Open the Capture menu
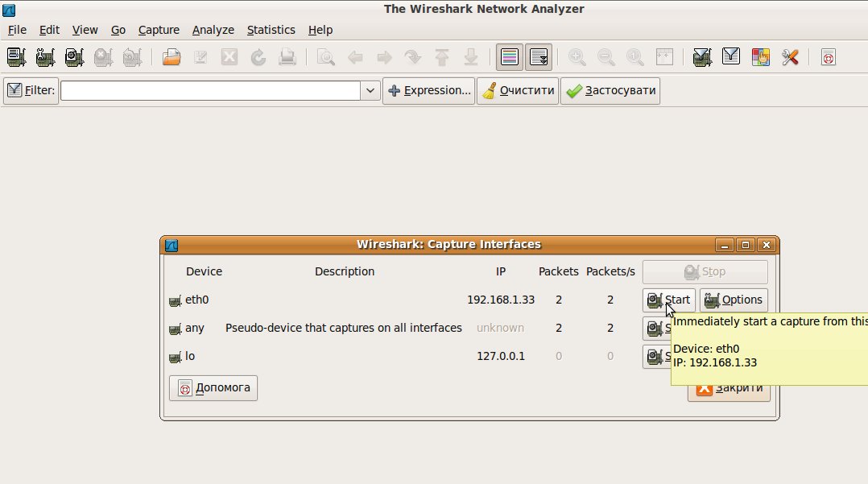 (159, 30)
